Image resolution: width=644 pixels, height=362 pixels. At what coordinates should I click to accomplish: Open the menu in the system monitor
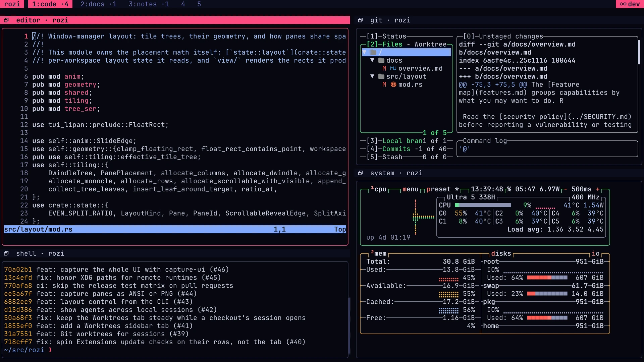tap(411, 189)
